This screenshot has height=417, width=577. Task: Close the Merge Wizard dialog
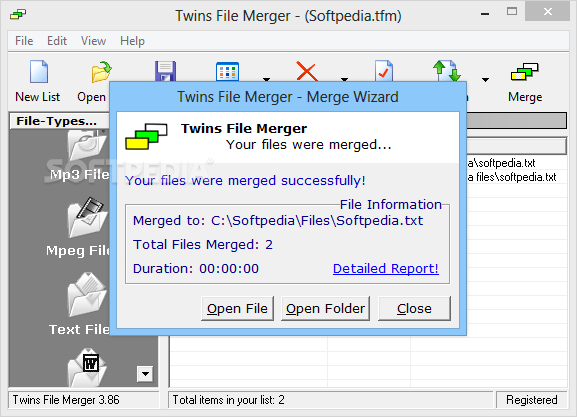pyautogui.click(x=414, y=308)
